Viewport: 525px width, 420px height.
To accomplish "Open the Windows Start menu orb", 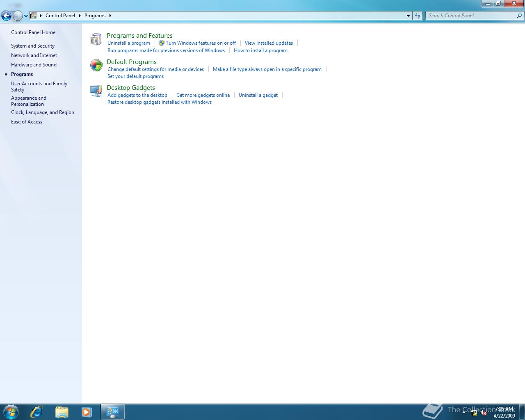I will (11, 412).
